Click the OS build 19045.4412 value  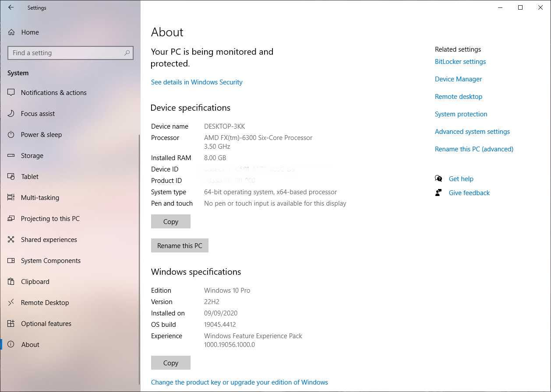point(220,325)
